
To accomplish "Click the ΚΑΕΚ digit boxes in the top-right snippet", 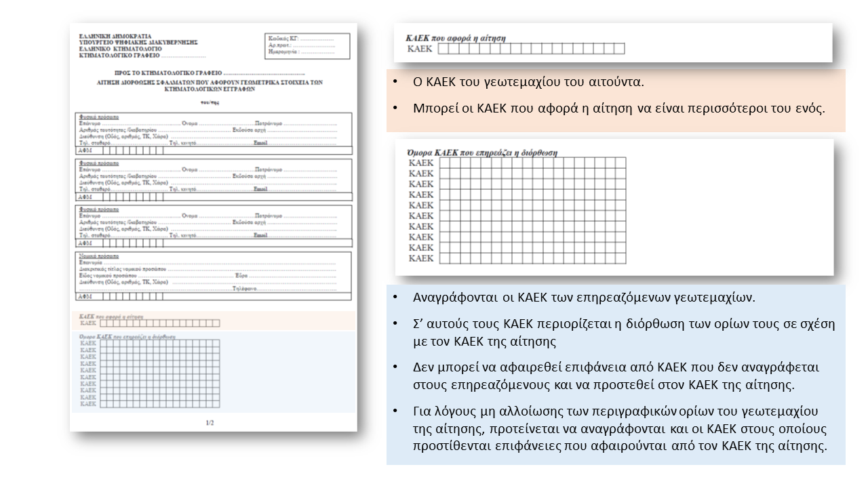I will tap(531, 49).
